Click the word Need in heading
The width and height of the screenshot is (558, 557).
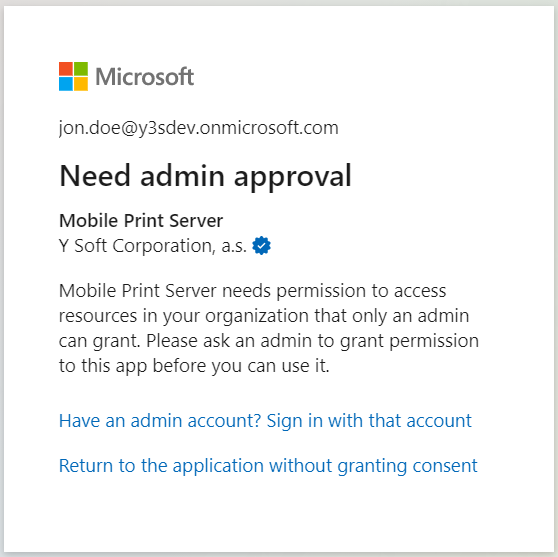95,176
